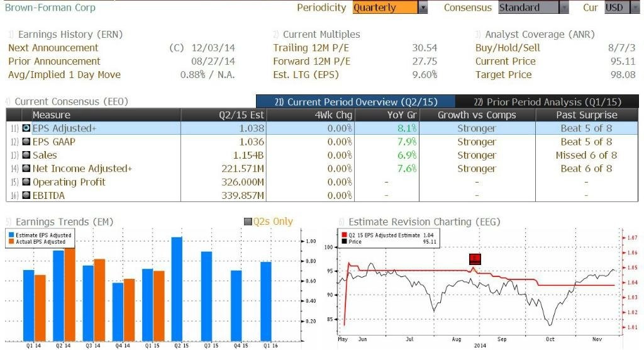The image size is (644, 350).
Task: Select the Sales measure radio button
Action: [26, 155]
